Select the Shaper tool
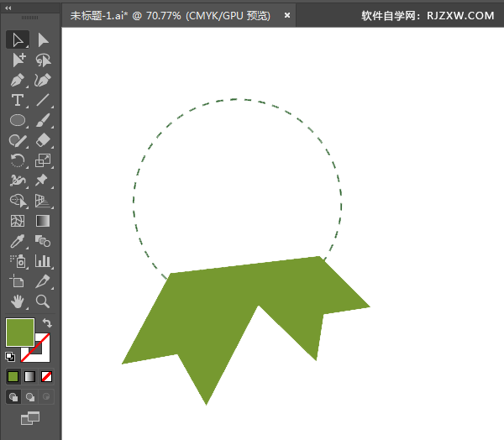504x440 pixels. [x=18, y=140]
